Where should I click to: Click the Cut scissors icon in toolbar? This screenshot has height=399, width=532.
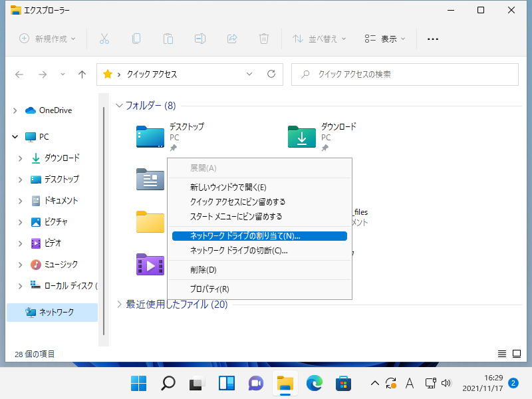(x=104, y=39)
